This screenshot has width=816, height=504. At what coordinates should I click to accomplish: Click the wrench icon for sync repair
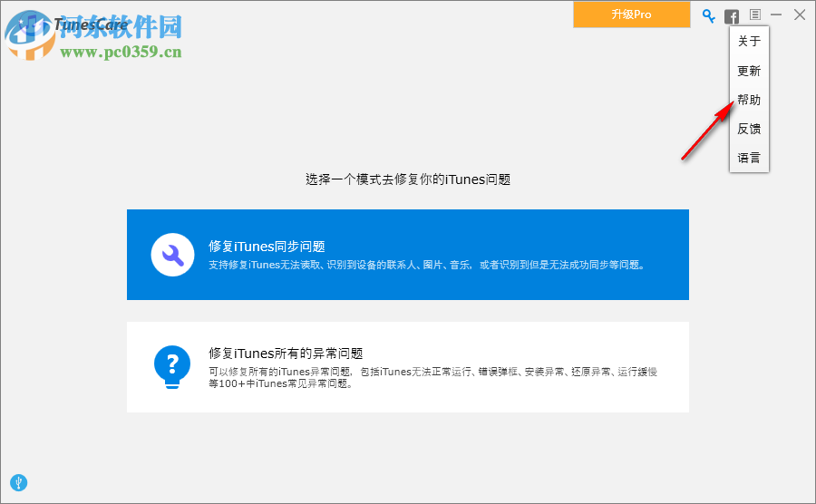click(x=173, y=255)
